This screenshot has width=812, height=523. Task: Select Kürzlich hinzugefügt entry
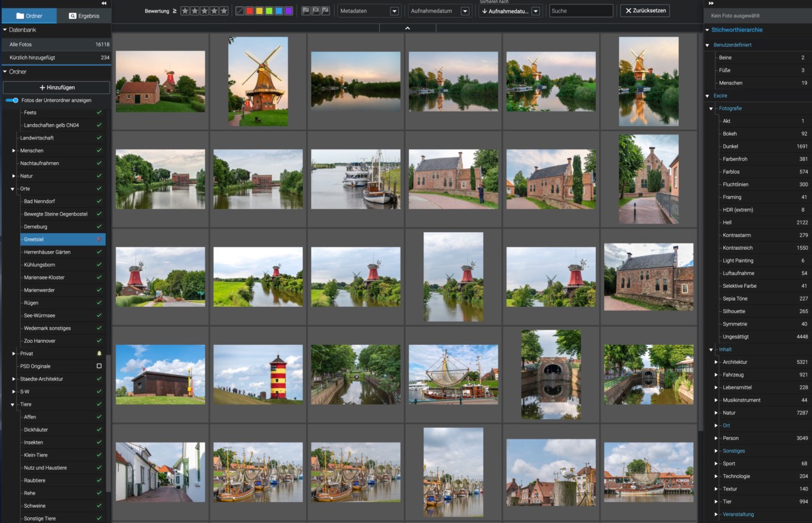point(56,57)
